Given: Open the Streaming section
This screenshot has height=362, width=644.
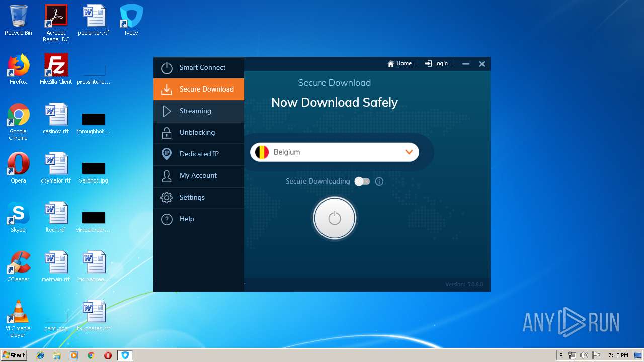Looking at the screenshot, I should pos(199,111).
